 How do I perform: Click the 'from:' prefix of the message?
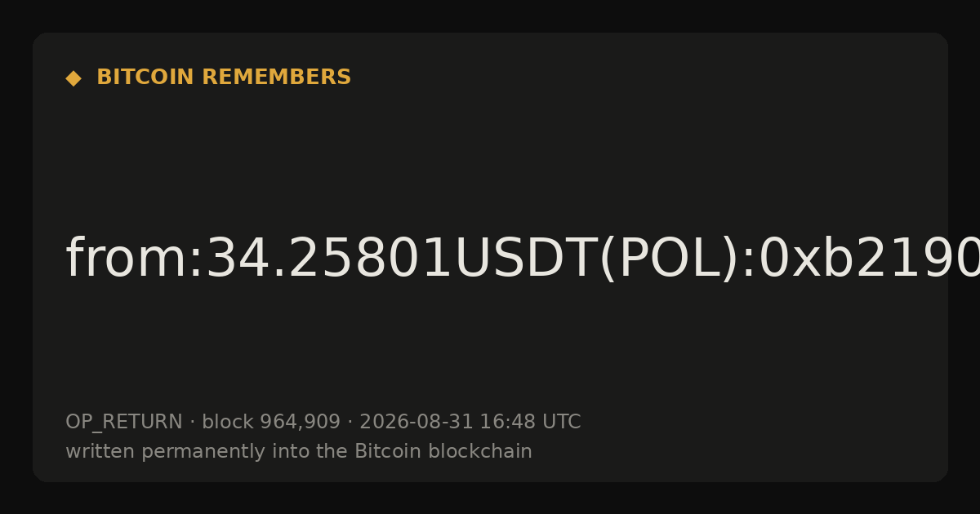pos(135,259)
